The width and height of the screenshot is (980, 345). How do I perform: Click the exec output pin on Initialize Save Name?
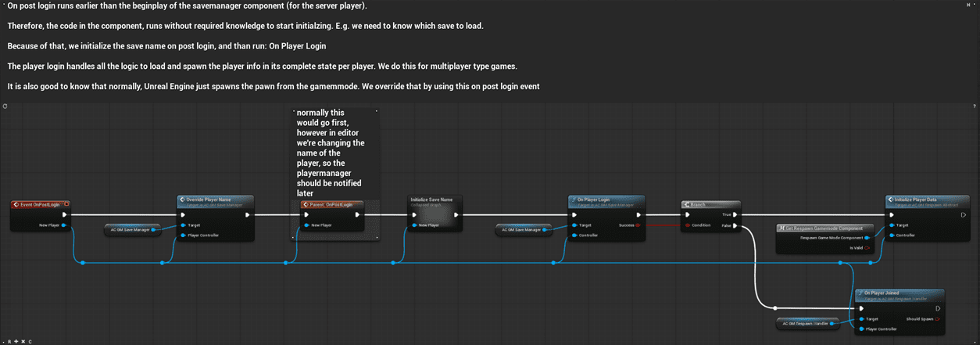(456, 214)
